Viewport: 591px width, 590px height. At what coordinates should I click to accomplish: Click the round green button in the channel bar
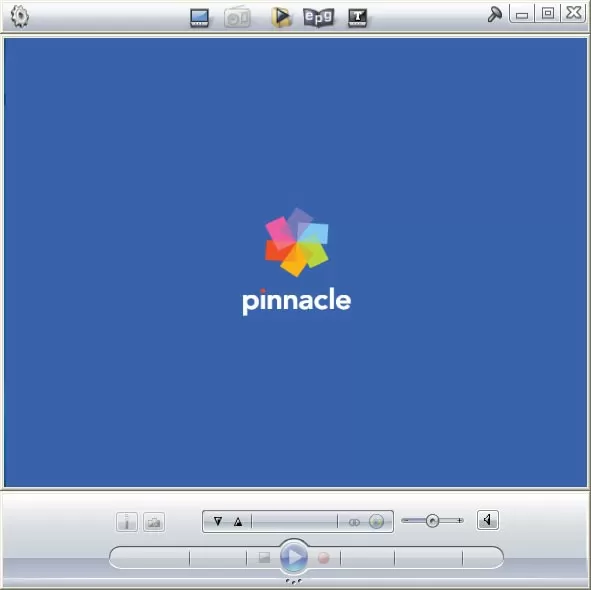[376, 522]
